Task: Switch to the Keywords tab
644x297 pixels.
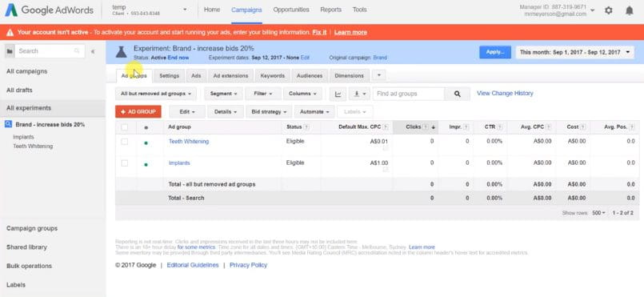Action: 272,76
